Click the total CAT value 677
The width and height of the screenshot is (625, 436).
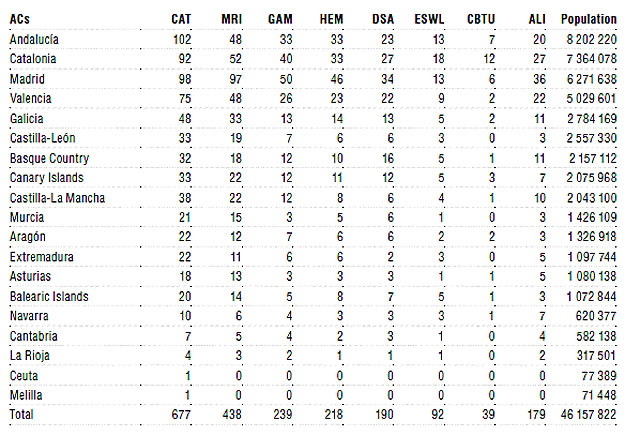(181, 414)
